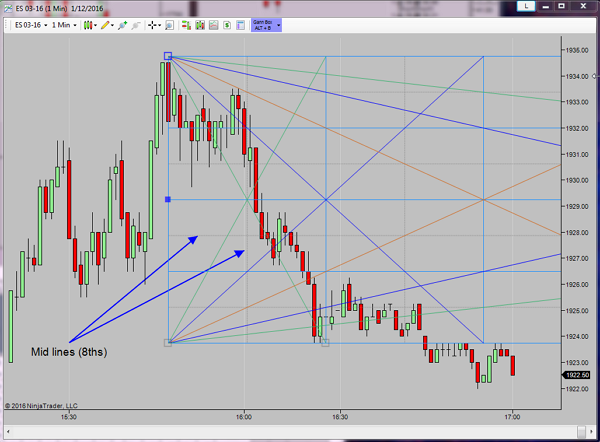
Task: Click the toolbar grip handle
Action: (7, 25)
